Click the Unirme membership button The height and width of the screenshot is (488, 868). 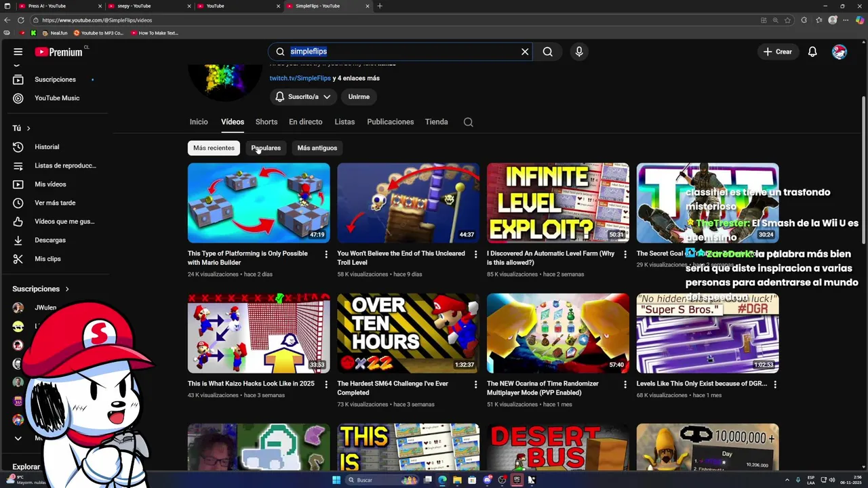(x=359, y=97)
